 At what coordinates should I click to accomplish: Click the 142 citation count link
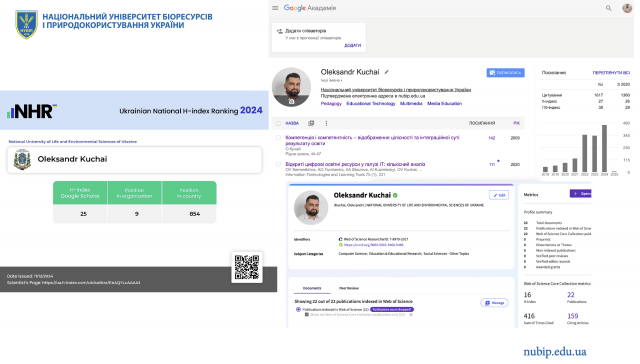tap(491, 138)
